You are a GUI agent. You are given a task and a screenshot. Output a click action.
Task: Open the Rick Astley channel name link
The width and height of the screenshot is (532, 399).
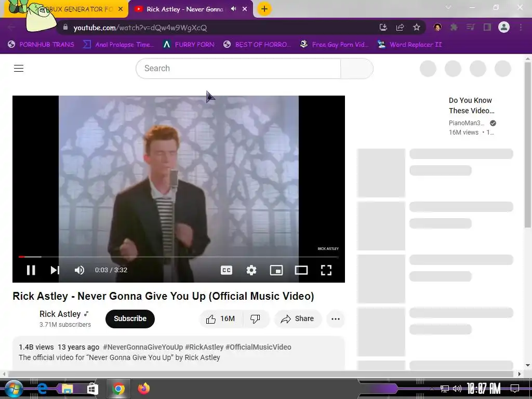60,314
